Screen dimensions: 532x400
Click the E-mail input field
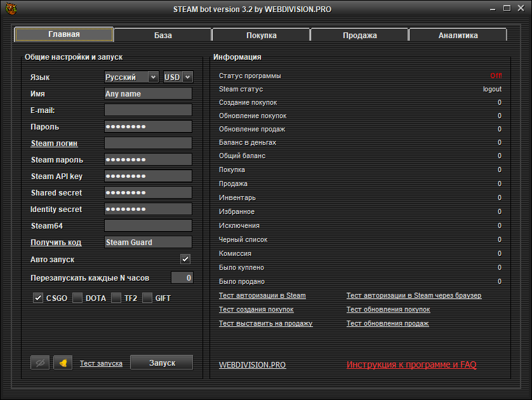coord(148,110)
